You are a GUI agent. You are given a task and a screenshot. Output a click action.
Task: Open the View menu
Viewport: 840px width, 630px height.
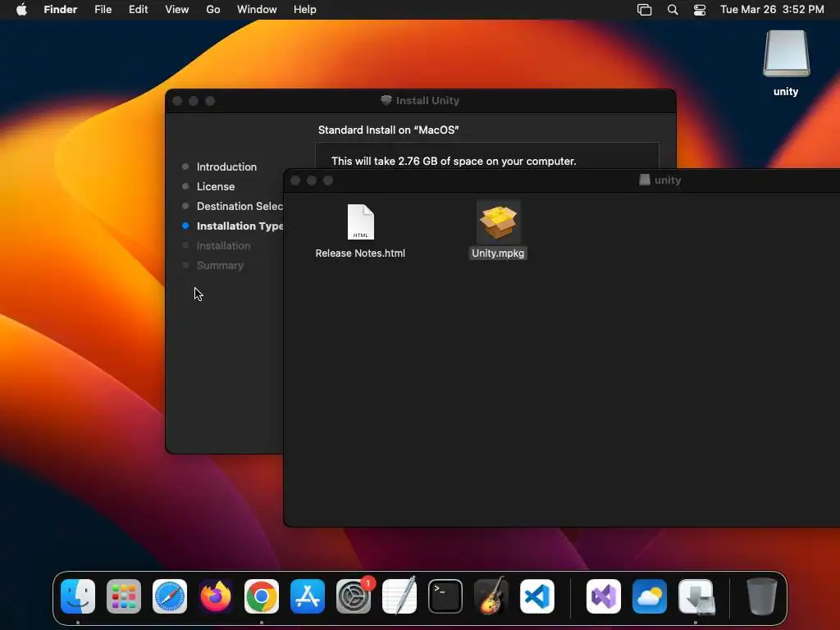tap(177, 10)
